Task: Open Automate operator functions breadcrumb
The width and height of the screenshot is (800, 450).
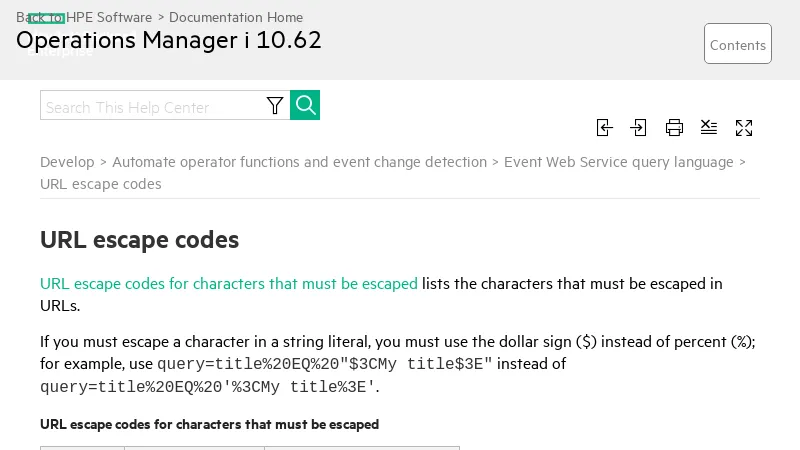Action: coord(299,162)
